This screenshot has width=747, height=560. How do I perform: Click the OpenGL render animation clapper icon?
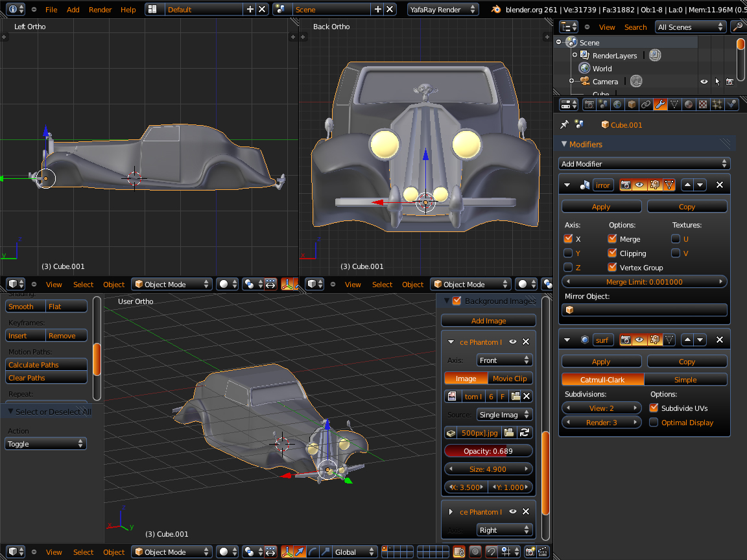pyautogui.click(x=543, y=552)
